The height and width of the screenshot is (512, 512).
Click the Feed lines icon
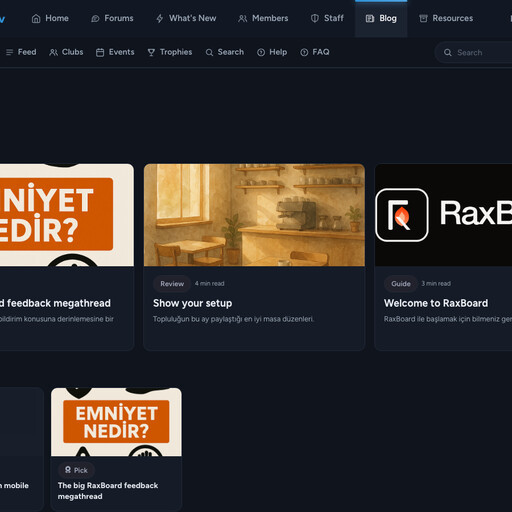click(9, 52)
